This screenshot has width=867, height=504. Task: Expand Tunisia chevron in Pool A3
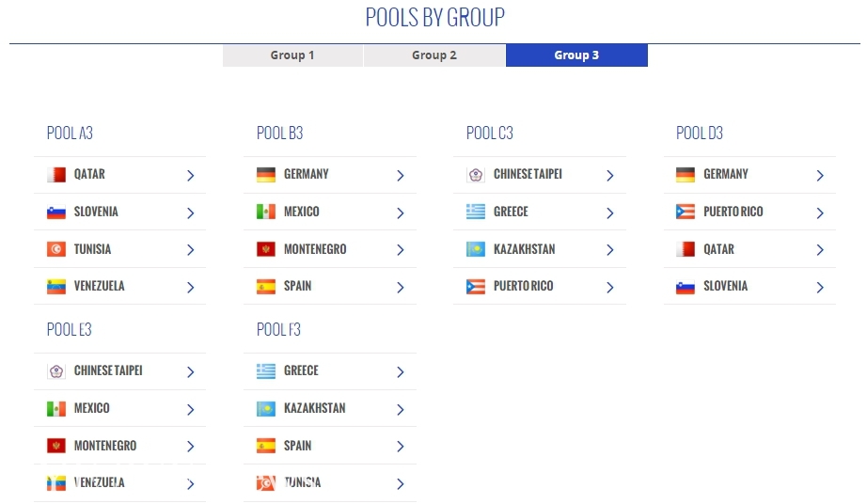tap(190, 250)
